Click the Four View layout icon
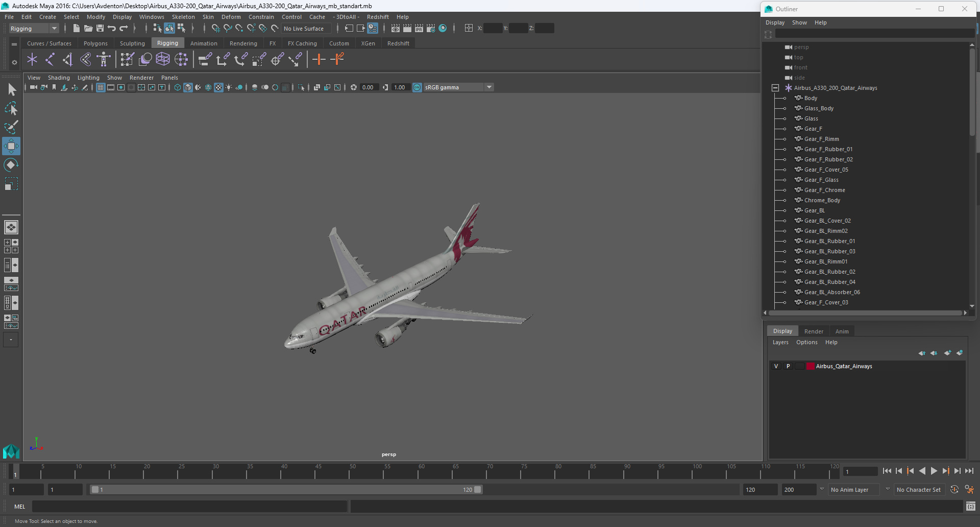 tap(11, 246)
